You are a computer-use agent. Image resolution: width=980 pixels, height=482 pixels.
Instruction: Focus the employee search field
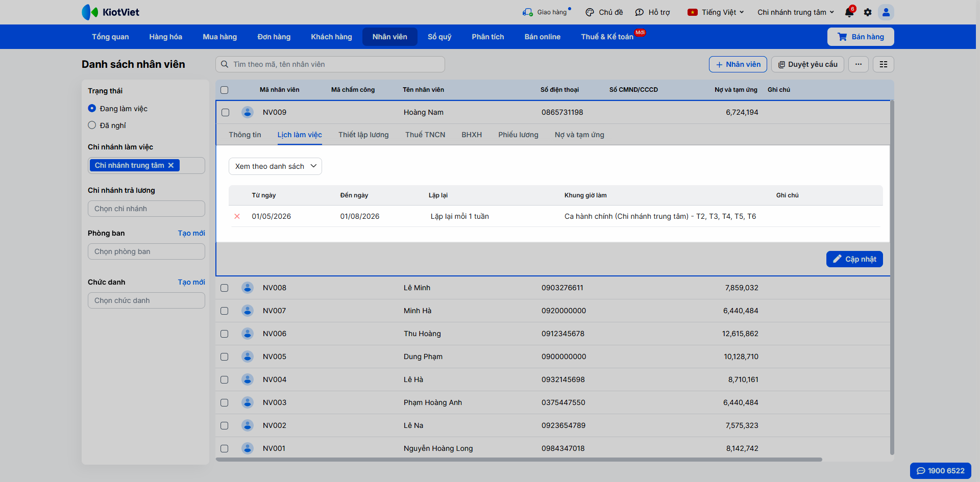[x=330, y=64]
